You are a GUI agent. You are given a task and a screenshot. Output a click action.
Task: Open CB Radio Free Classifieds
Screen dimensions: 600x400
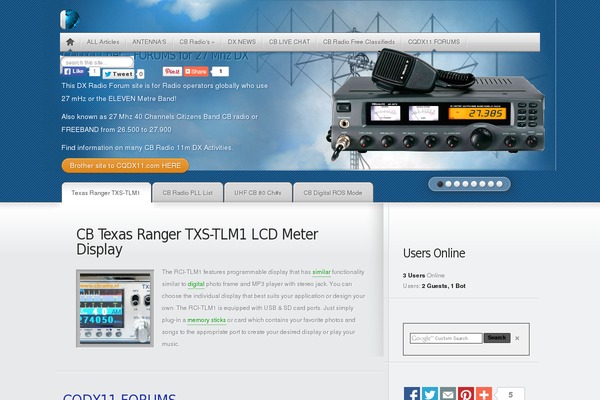click(x=359, y=42)
